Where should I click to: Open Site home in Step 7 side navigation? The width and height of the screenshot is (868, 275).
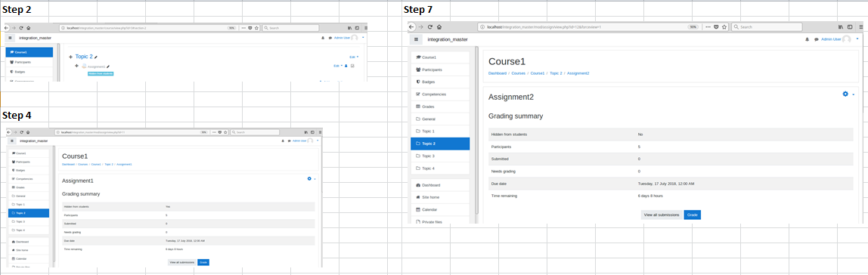440,197
